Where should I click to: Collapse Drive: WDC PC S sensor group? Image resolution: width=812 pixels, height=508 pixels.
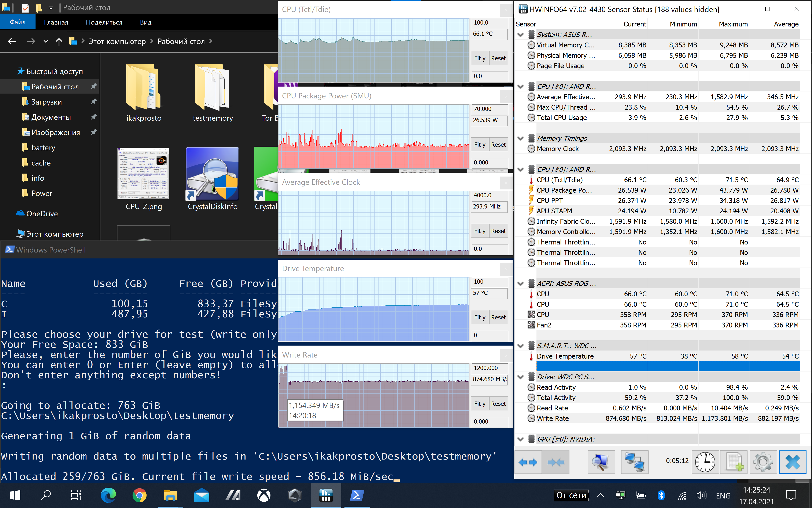[x=521, y=377]
